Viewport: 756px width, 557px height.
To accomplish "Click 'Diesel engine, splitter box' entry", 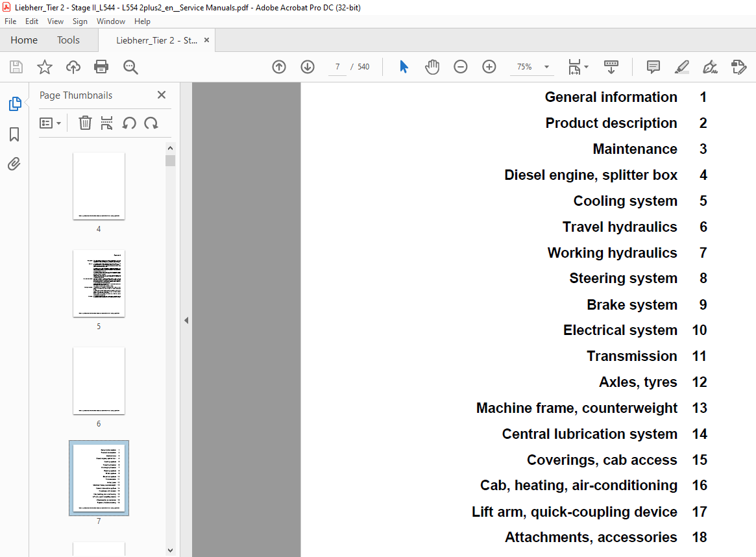I will coord(591,175).
